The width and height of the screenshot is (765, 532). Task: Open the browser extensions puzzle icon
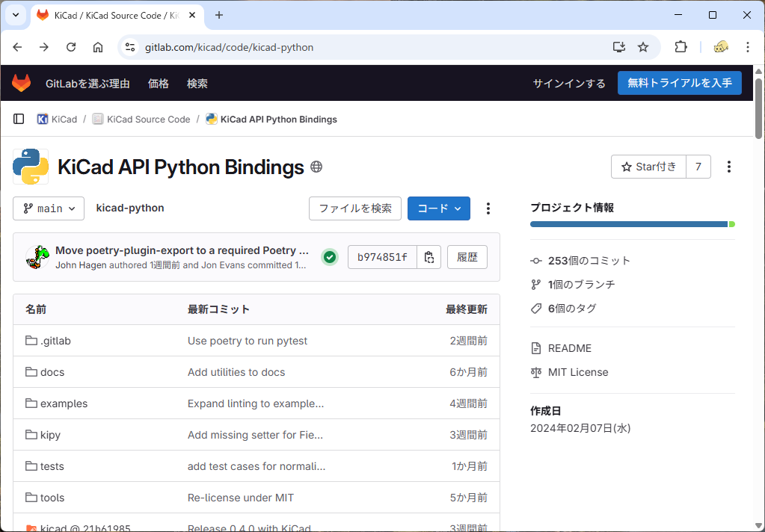click(680, 47)
